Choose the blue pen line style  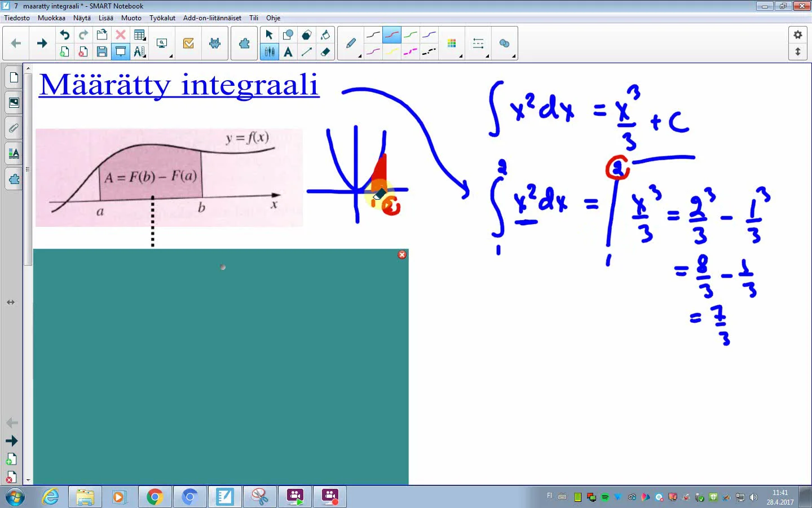[x=429, y=35]
